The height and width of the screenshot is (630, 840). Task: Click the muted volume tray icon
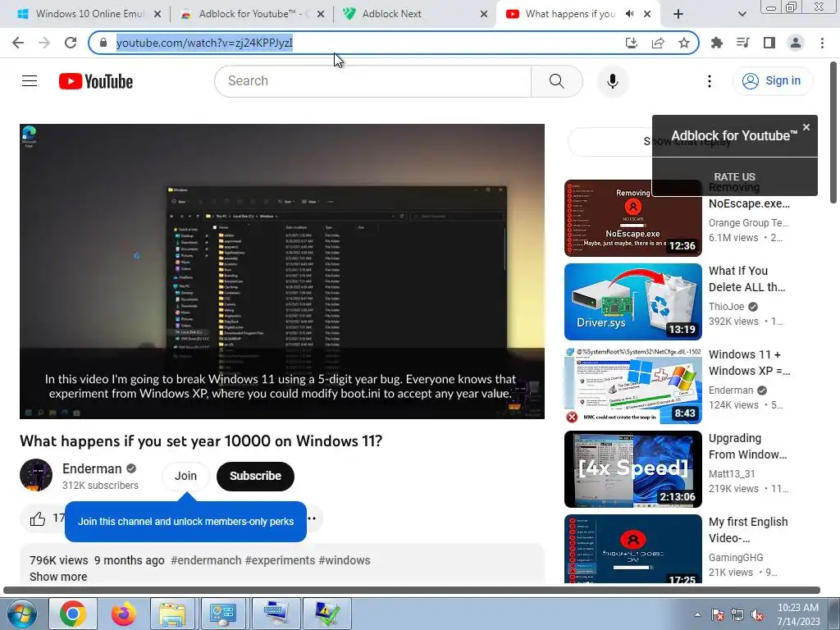757,615
